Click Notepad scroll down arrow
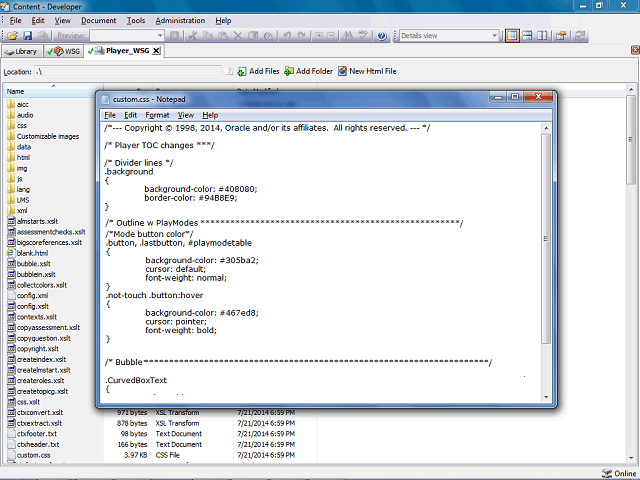 [x=546, y=397]
